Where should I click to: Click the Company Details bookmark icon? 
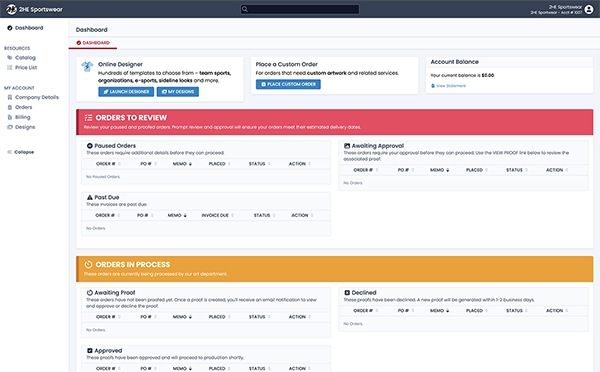[x=10, y=98]
